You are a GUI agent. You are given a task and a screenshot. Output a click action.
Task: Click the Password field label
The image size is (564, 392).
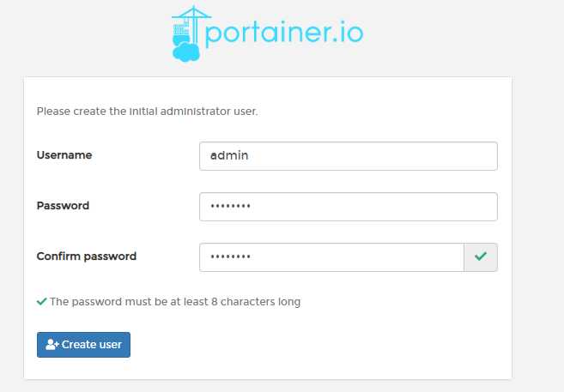63,206
